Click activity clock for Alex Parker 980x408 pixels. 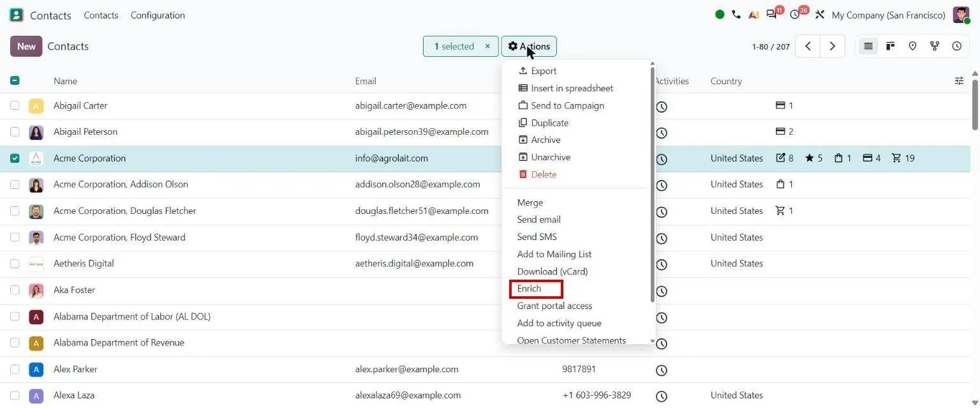[x=662, y=370]
